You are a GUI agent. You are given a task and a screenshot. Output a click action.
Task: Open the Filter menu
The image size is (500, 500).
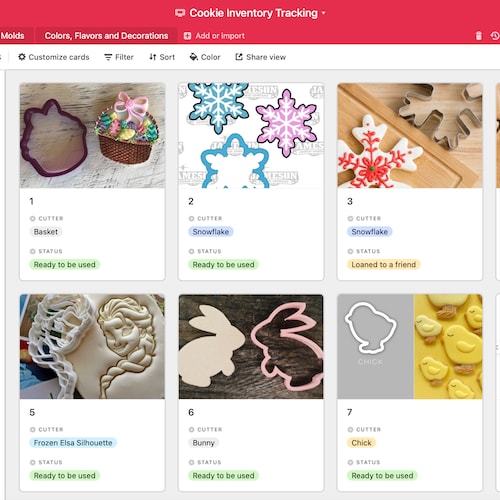coord(119,57)
